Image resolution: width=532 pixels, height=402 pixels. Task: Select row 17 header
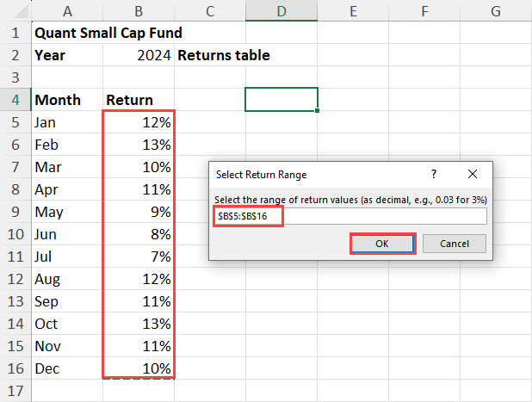pos(15,391)
